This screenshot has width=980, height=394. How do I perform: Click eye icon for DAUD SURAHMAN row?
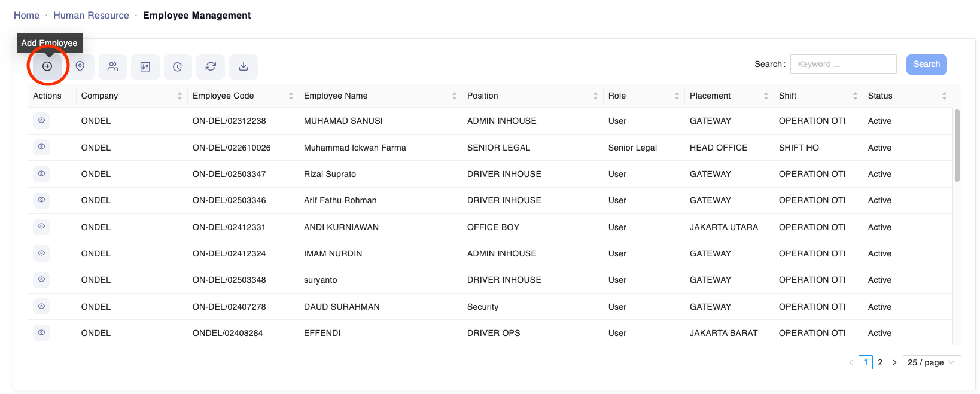pos(41,306)
